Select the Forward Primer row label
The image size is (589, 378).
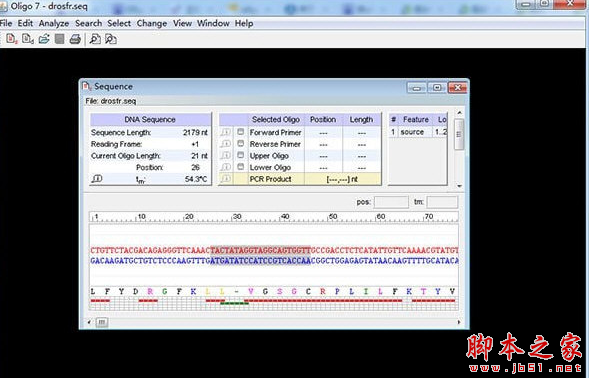click(275, 132)
